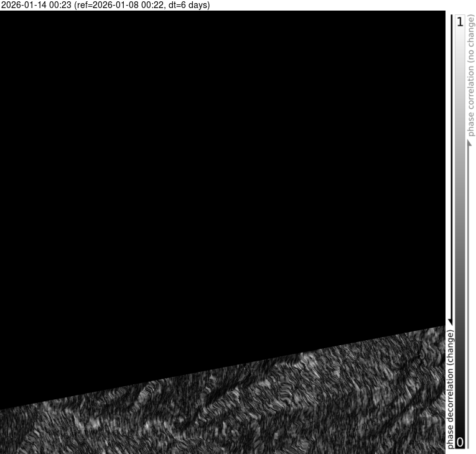Click the 'phase decorrelation (change)' label

[450, 389]
